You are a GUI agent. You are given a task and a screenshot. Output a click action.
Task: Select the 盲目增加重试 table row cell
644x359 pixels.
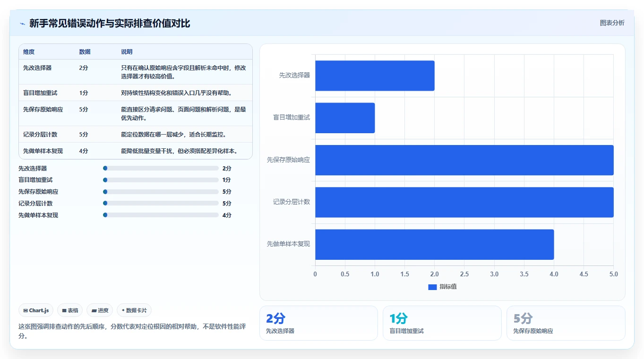[x=40, y=93]
